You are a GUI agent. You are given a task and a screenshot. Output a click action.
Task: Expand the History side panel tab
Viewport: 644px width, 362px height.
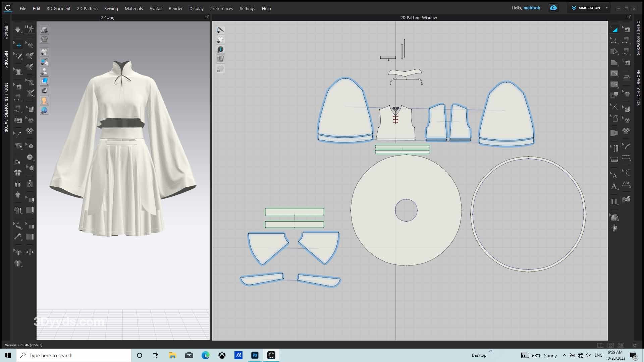6,59
